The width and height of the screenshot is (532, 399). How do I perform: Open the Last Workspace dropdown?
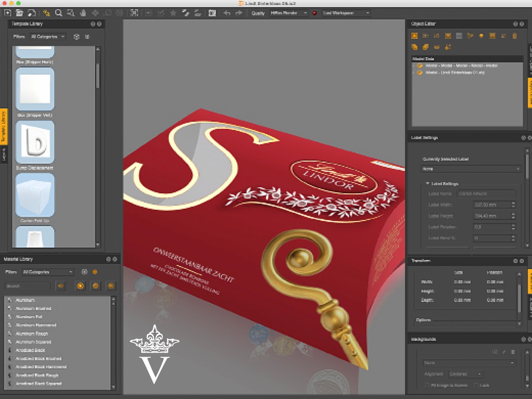click(x=346, y=13)
